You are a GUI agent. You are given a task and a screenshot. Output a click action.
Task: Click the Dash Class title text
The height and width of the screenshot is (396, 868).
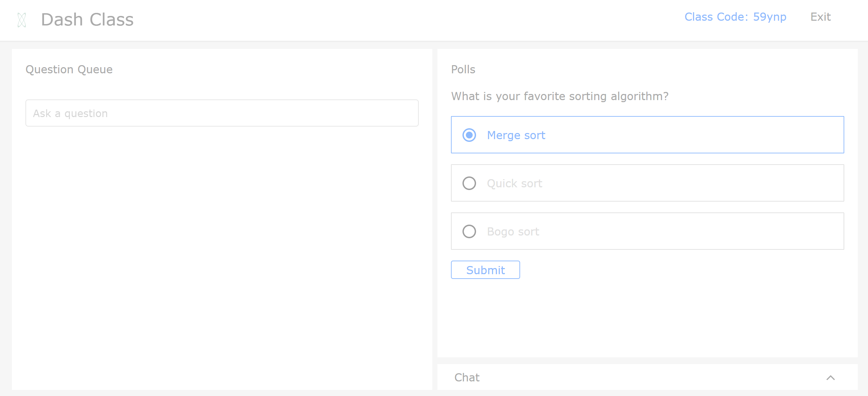[x=87, y=20]
